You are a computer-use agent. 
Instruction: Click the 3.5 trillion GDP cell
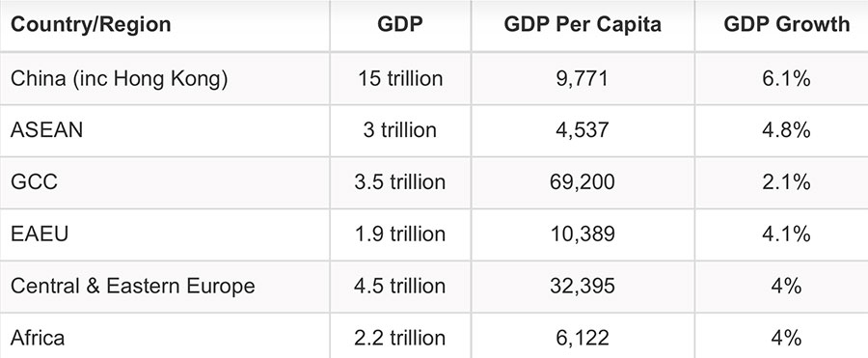click(x=399, y=182)
